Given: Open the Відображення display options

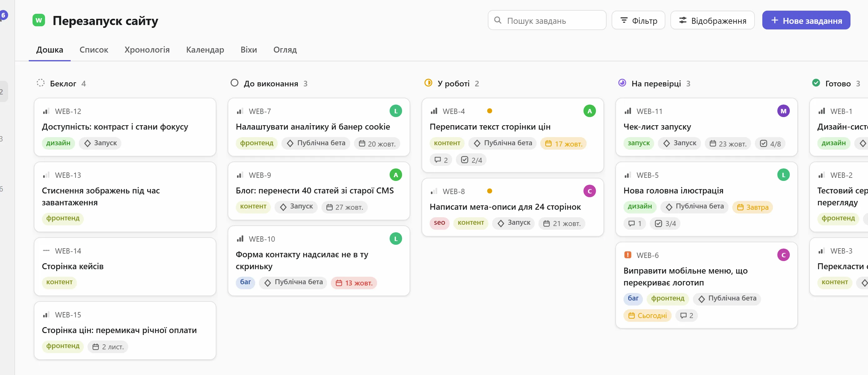Looking at the screenshot, I should [x=712, y=20].
